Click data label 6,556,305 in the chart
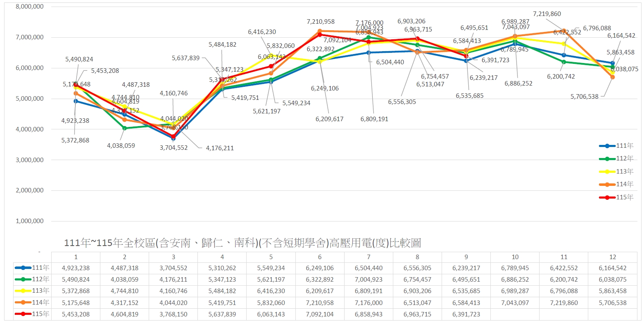The width and height of the screenshot is (644, 323). pos(402,102)
